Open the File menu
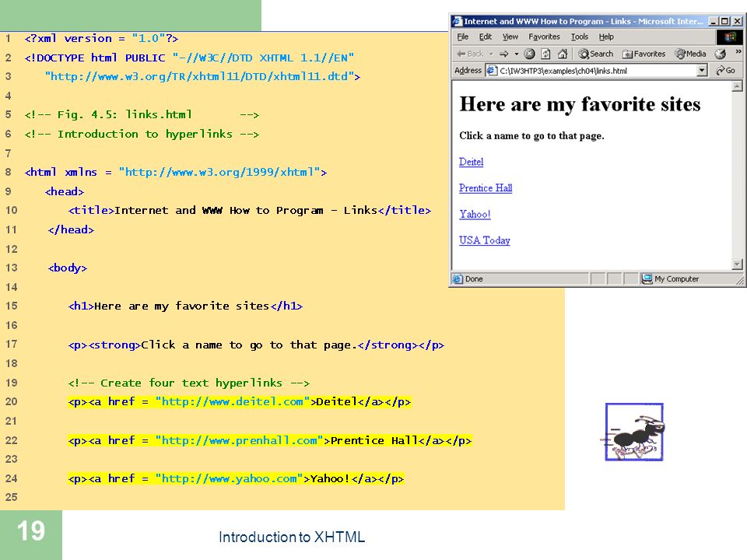747x560 pixels. (x=462, y=37)
